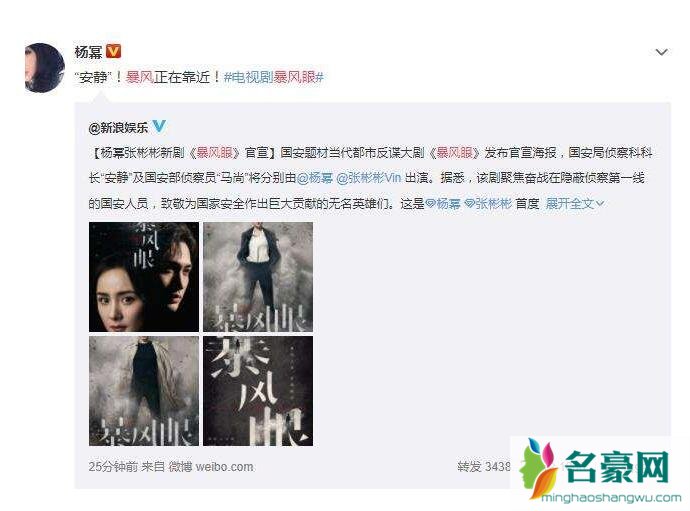The width and height of the screenshot is (690, 511).
Task: Expand full text via 展开全文
Action: click(x=575, y=203)
